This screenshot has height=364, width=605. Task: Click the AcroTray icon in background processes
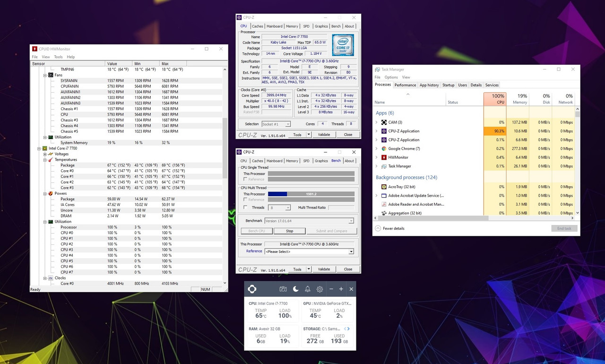point(384,187)
